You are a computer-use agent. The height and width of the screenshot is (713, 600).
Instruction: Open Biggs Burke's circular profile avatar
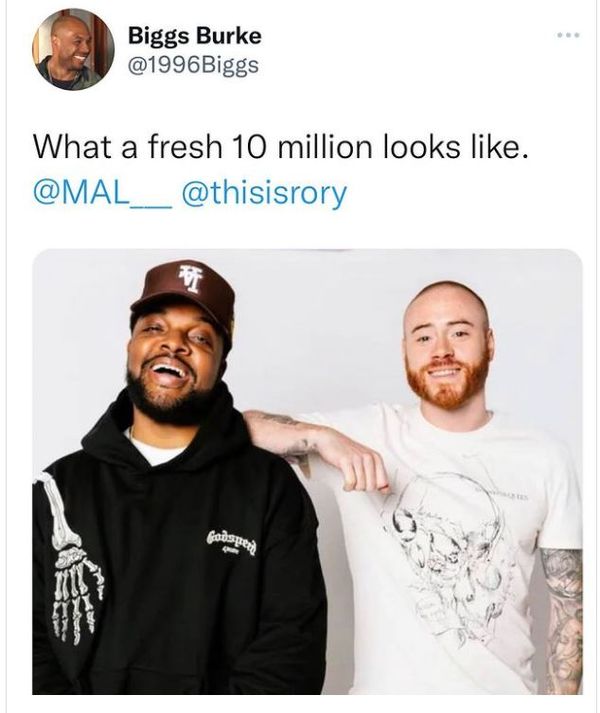coord(73,49)
